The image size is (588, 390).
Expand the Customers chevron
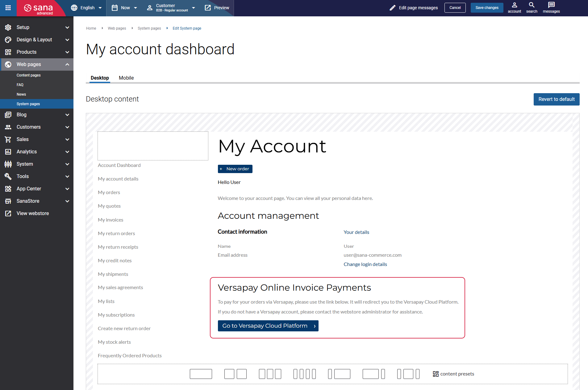point(67,127)
